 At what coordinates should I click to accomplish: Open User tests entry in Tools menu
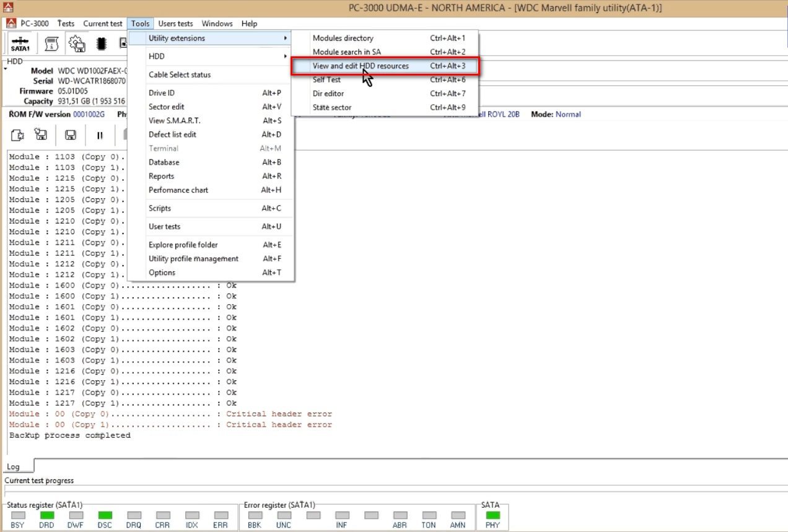[x=210, y=227]
